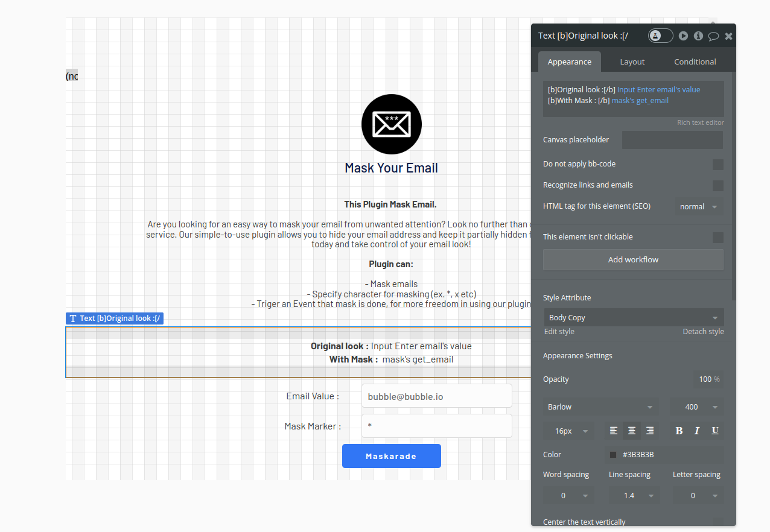Click the color swatch next to #3B3B3B

[x=613, y=454]
